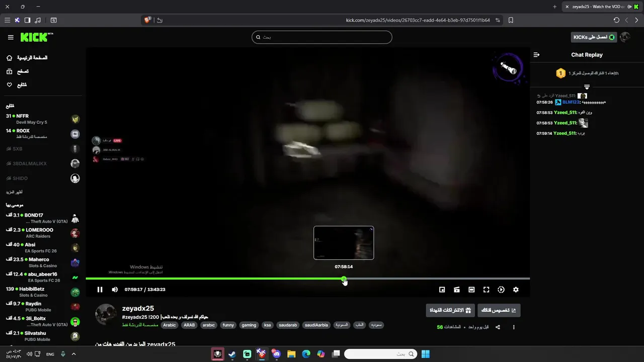Click the احصل على KICKs button

(x=594, y=37)
